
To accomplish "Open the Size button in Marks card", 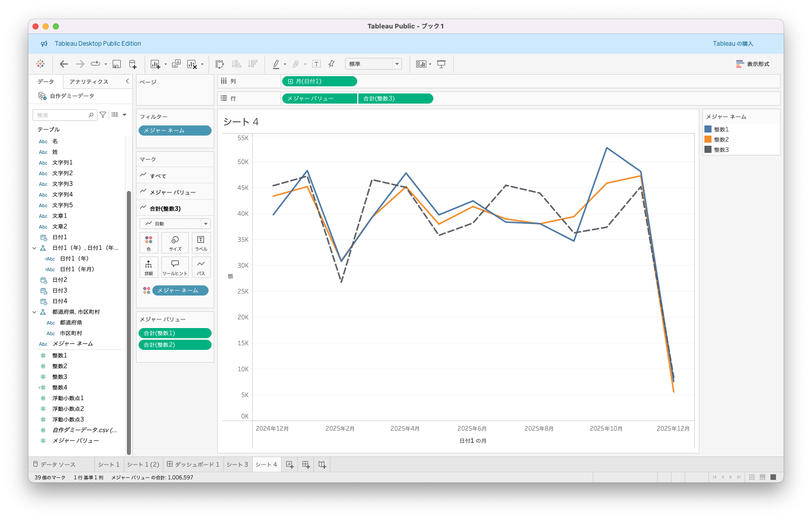I will point(175,242).
